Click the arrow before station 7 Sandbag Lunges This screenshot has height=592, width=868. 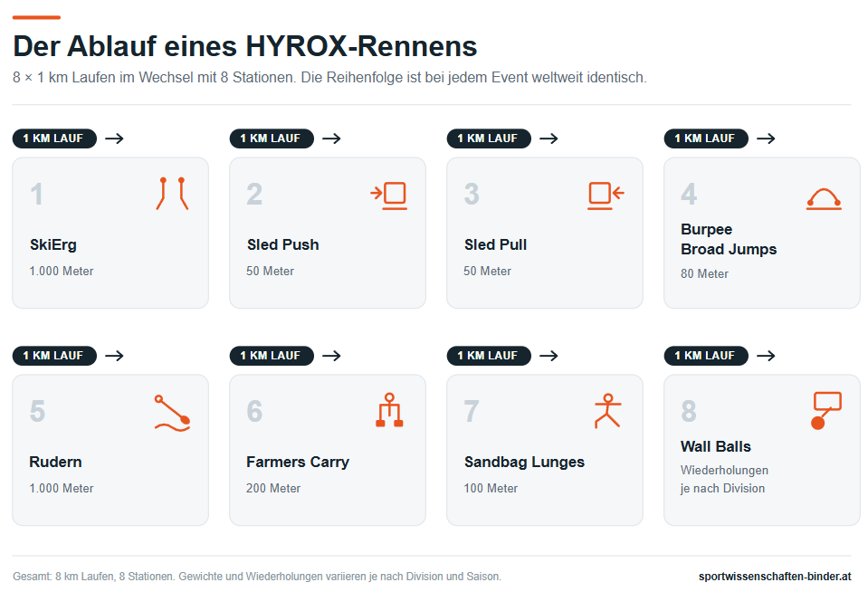(548, 355)
